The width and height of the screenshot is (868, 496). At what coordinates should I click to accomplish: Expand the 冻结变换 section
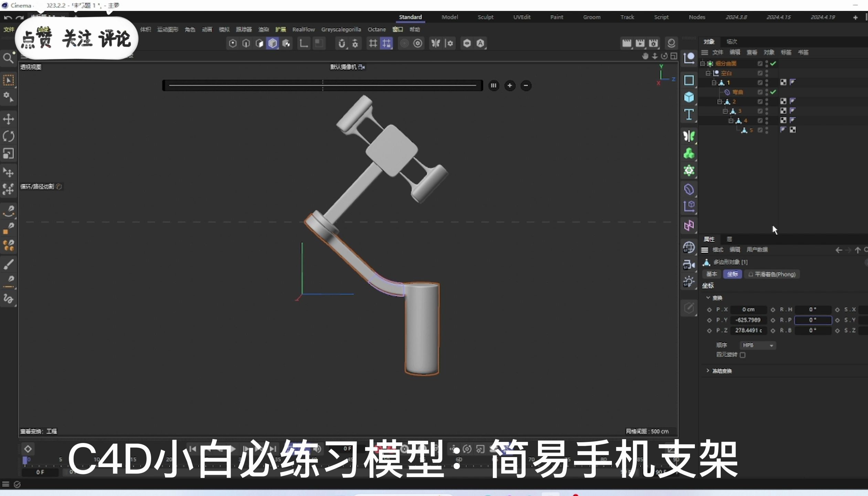708,370
